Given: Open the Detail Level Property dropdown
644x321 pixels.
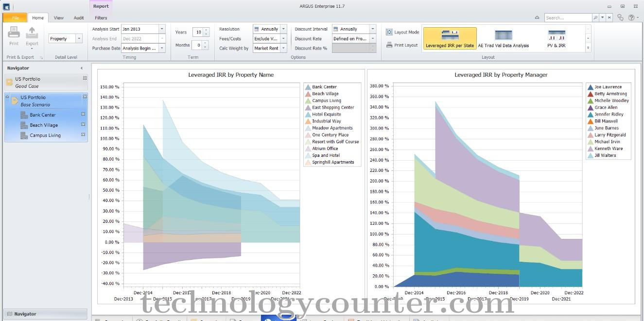Looking at the screenshot, I should (79, 39).
